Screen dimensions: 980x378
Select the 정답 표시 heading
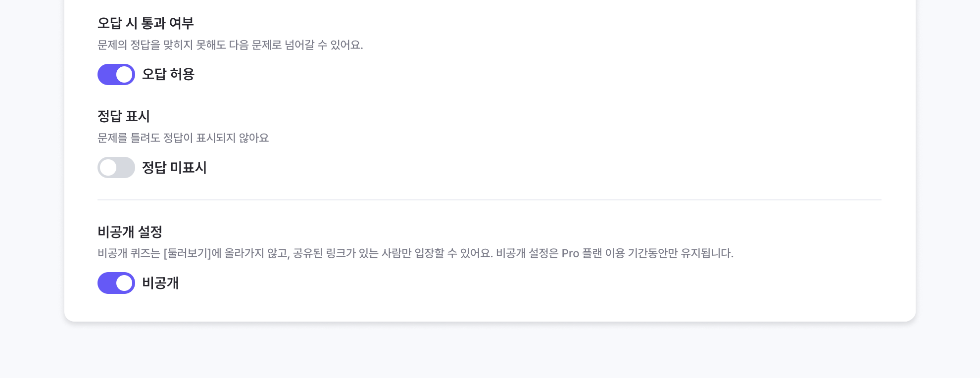[x=124, y=116]
